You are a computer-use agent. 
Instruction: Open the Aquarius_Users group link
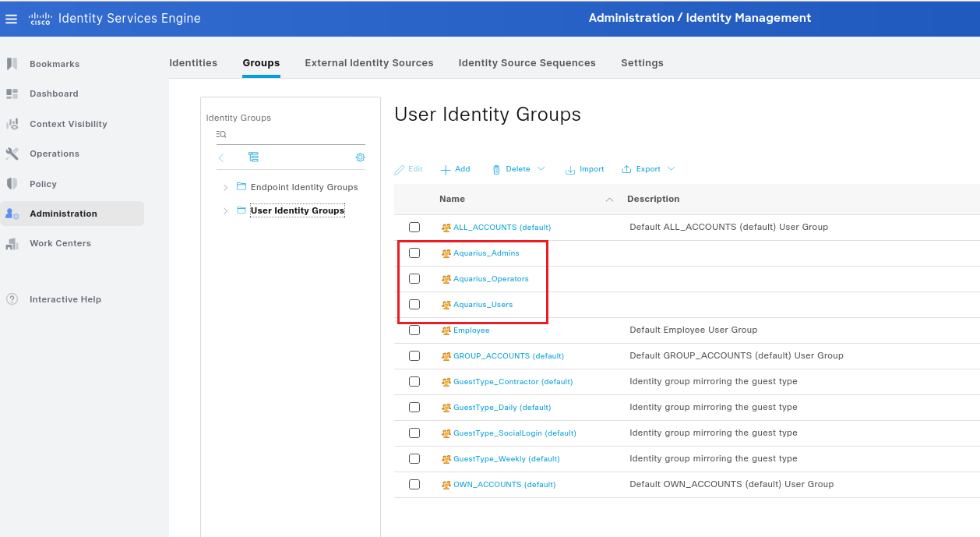483,305
